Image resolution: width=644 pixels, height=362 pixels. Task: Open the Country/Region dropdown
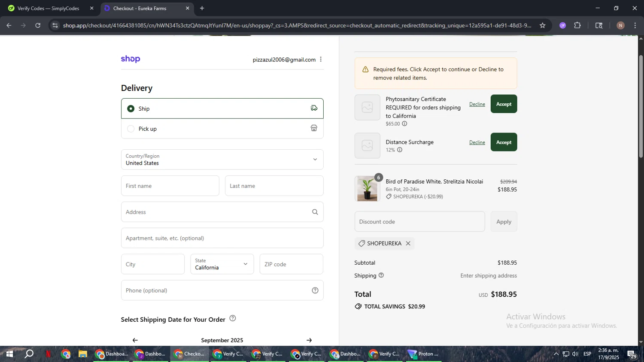tap(222, 160)
